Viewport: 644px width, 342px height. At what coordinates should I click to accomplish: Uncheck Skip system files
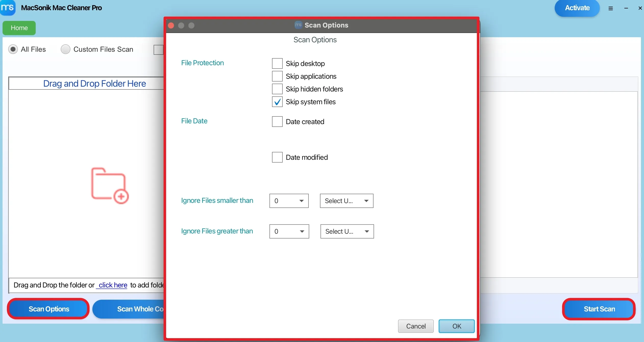click(277, 102)
